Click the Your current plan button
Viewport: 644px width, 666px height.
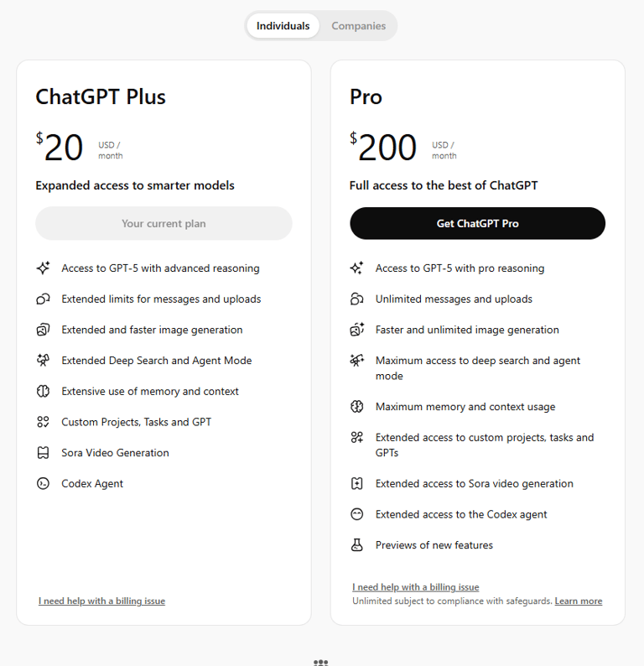[164, 223]
